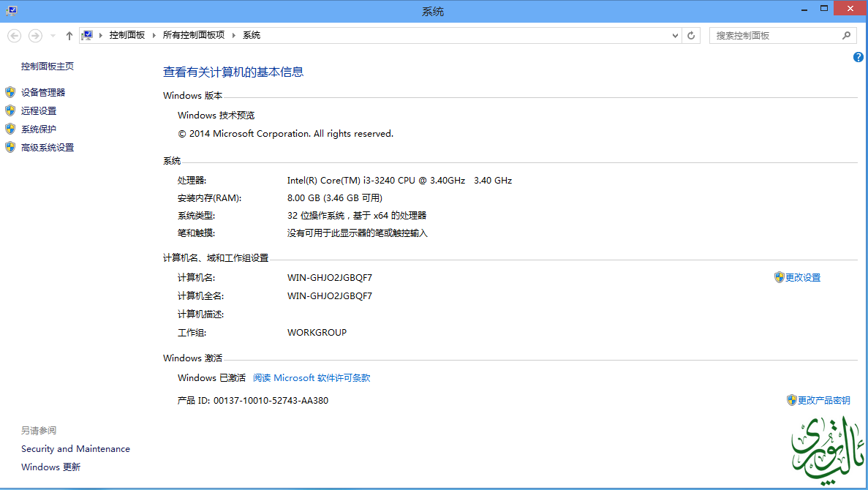The image size is (868, 490).
Task: Go up one level with Up arrow
Action: tap(69, 35)
